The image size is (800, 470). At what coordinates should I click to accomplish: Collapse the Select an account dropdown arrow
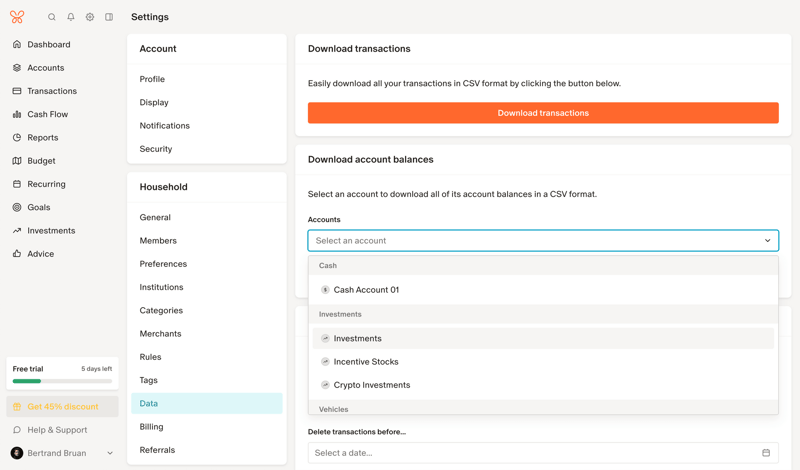coord(767,240)
